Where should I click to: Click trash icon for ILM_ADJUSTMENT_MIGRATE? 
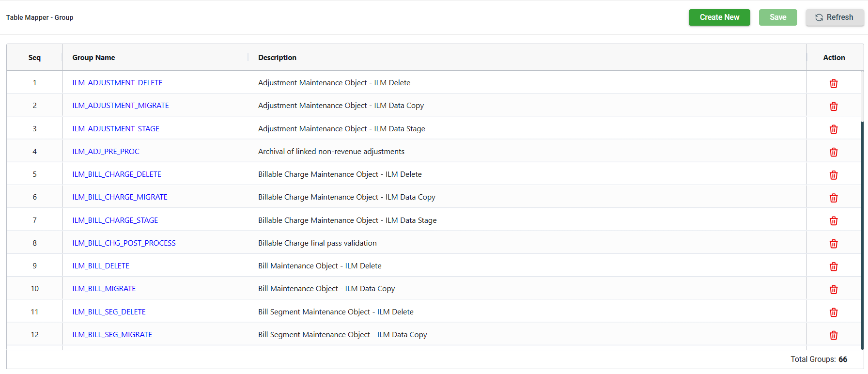[833, 106]
